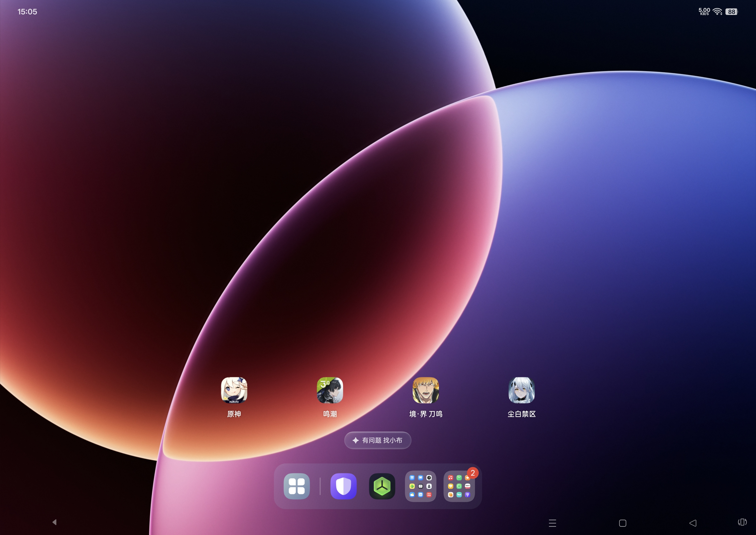Tap the three-line recent apps navigation button

click(x=553, y=523)
